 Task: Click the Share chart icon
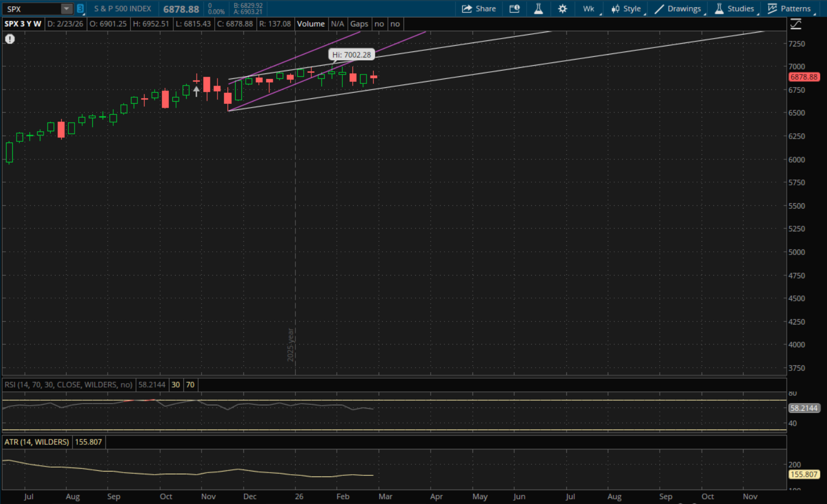tap(478, 9)
